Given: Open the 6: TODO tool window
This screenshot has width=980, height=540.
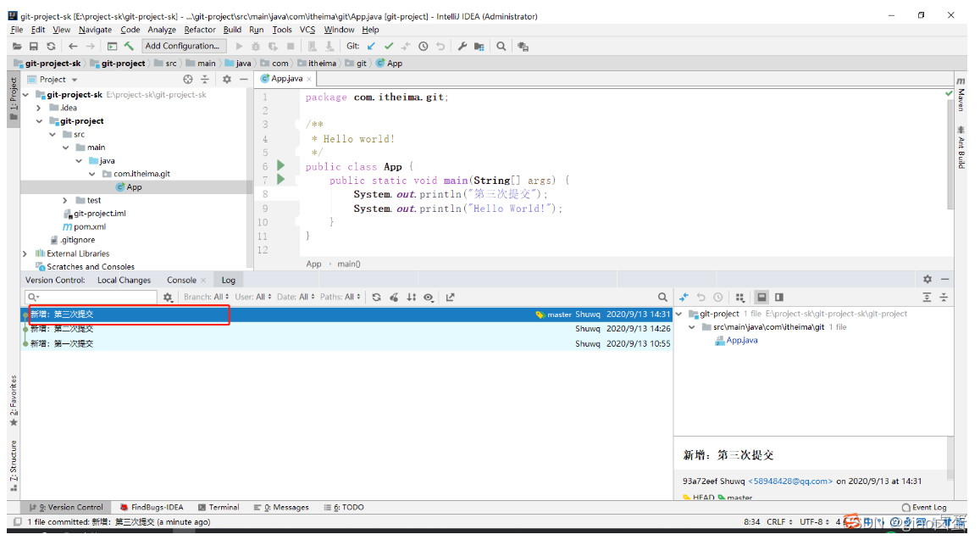Looking at the screenshot, I should click(344, 508).
